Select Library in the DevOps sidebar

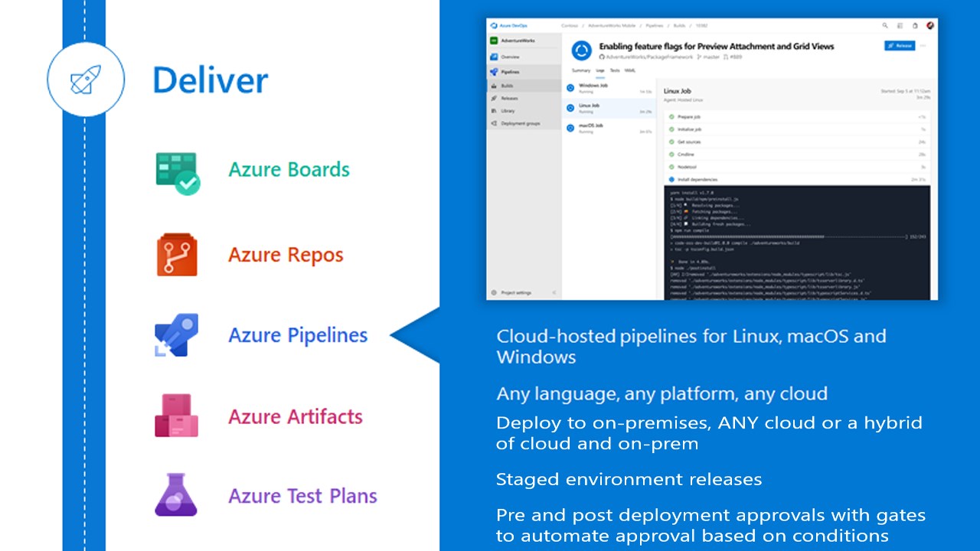click(x=524, y=111)
